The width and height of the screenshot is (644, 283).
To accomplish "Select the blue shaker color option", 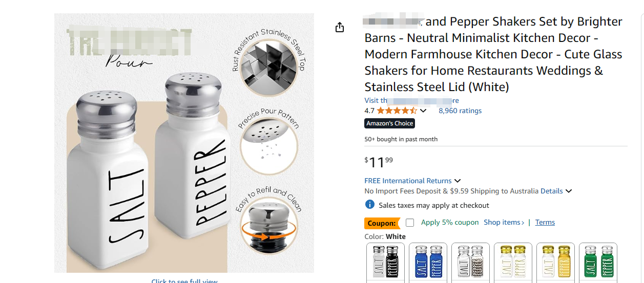I will point(428,263).
